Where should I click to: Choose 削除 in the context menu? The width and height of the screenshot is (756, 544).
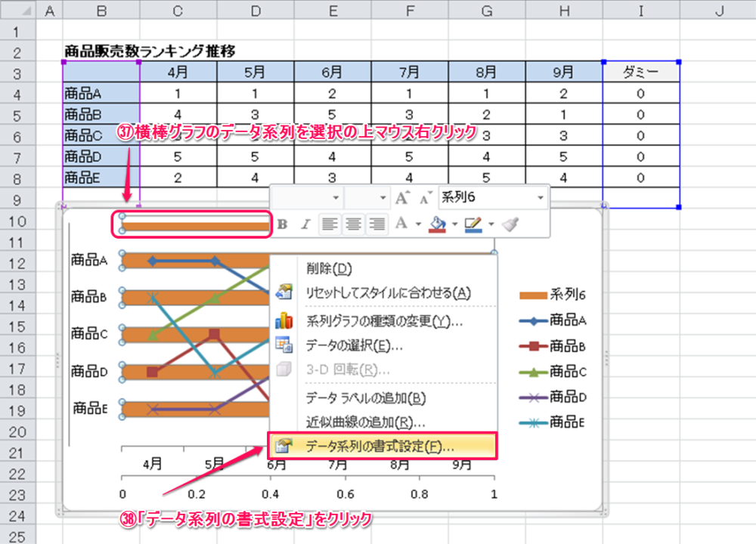coord(329,267)
